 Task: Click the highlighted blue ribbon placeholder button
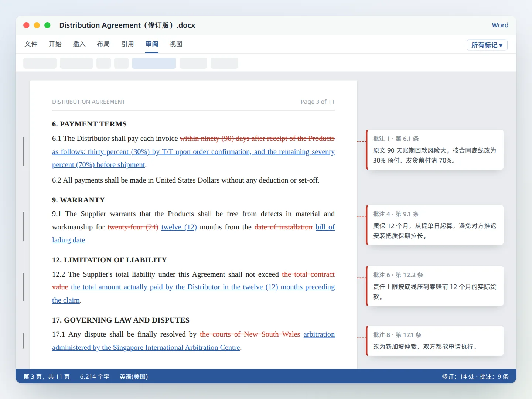coord(154,63)
